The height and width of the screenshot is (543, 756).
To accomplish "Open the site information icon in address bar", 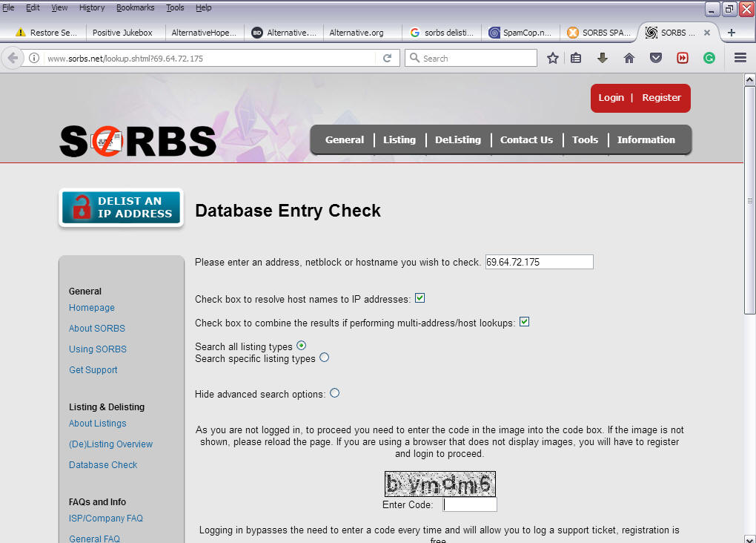I will point(34,59).
